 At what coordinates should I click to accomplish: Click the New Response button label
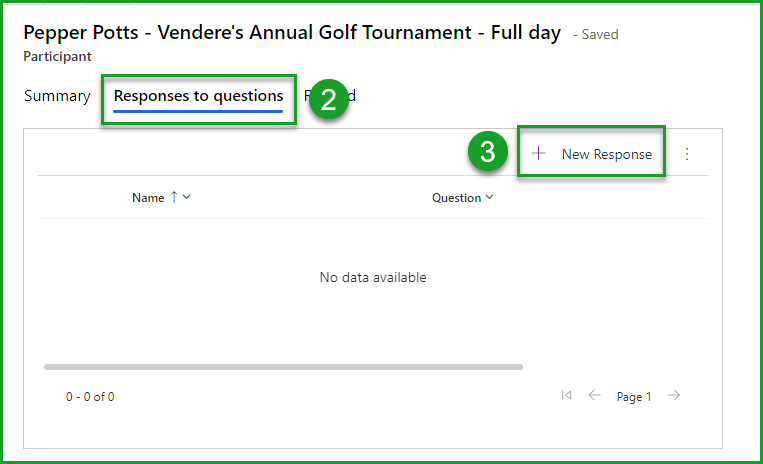[x=606, y=154]
